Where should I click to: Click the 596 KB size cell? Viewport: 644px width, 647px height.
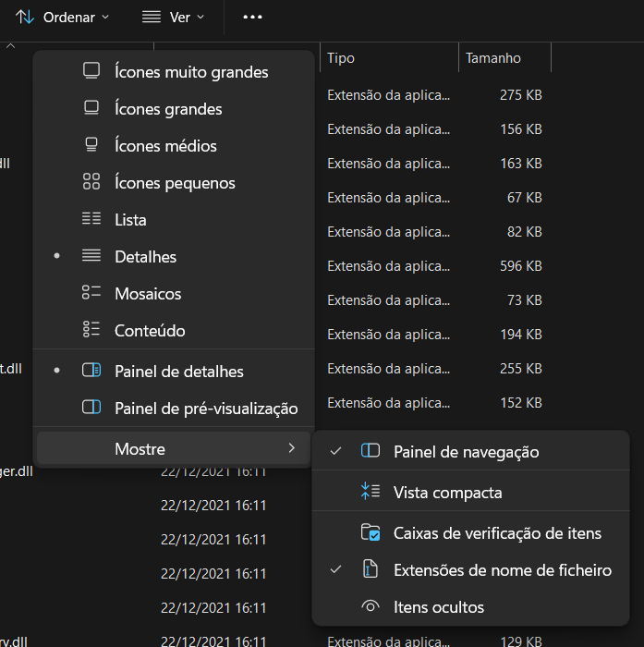[520, 266]
